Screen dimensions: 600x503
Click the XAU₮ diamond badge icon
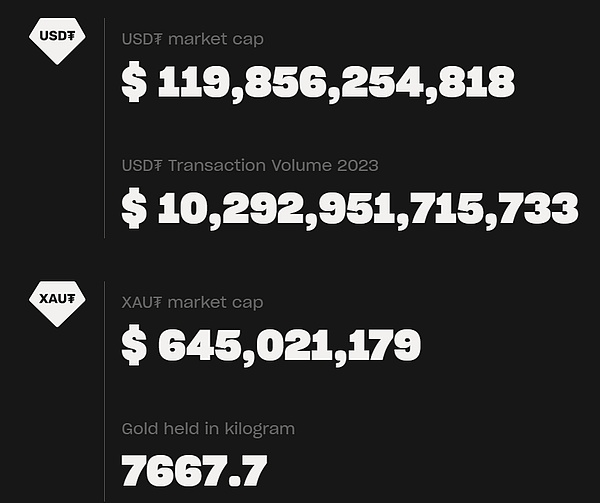pos(57,304)
